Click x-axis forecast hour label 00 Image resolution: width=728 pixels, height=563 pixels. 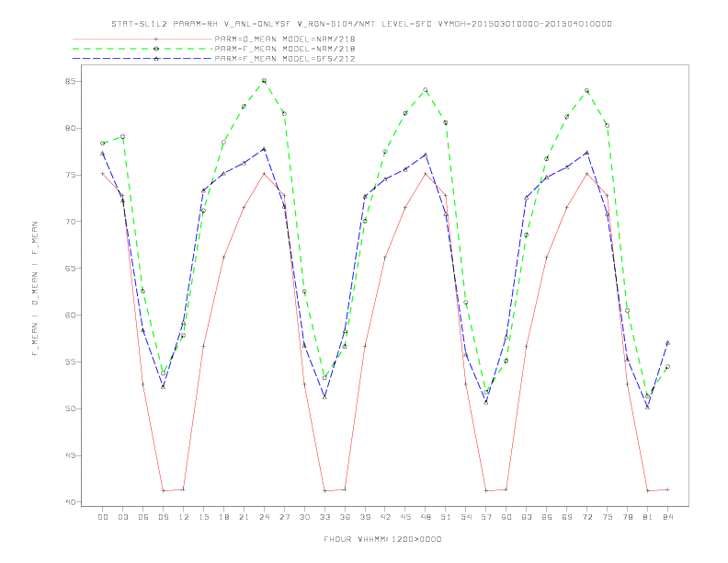(103, 517)
